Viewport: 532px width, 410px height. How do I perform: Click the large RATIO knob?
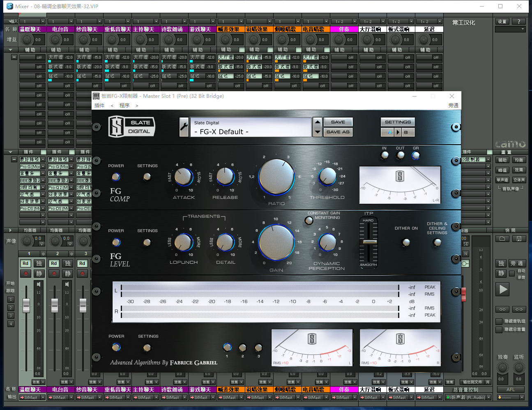[276, 177]
